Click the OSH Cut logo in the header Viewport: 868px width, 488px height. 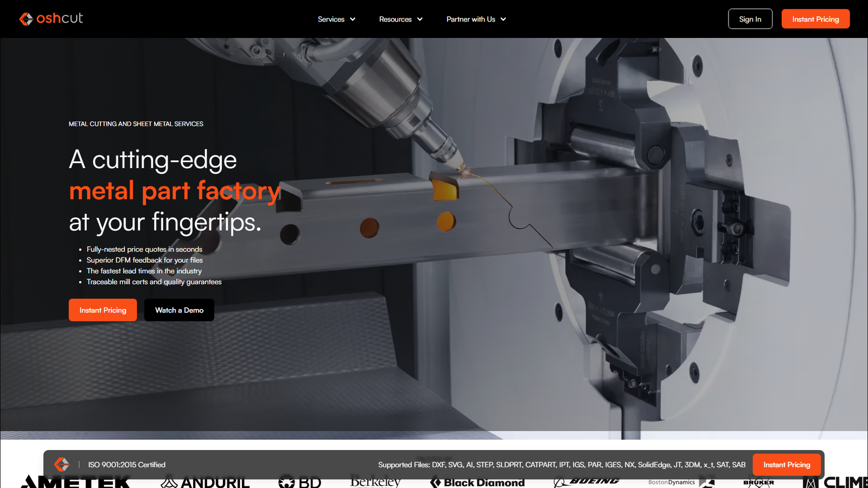[x=51, y=18]
